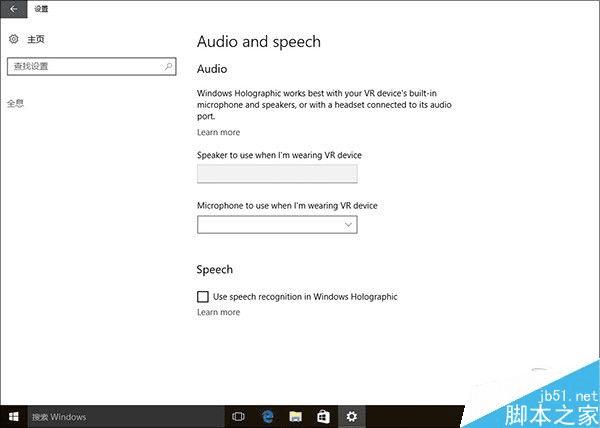Click the Audio and speech heading
Screen dimensions: 600x428
259,42
